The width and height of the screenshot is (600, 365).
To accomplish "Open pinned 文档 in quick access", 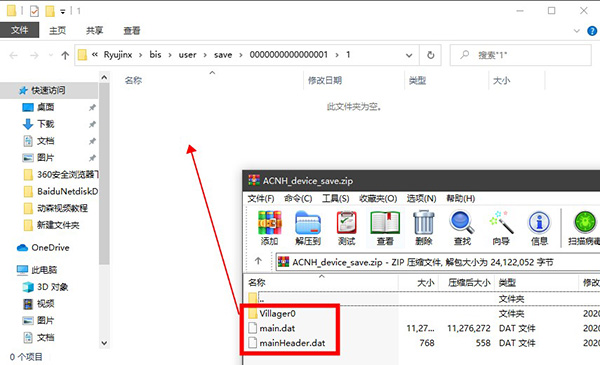I will point(46,141).
